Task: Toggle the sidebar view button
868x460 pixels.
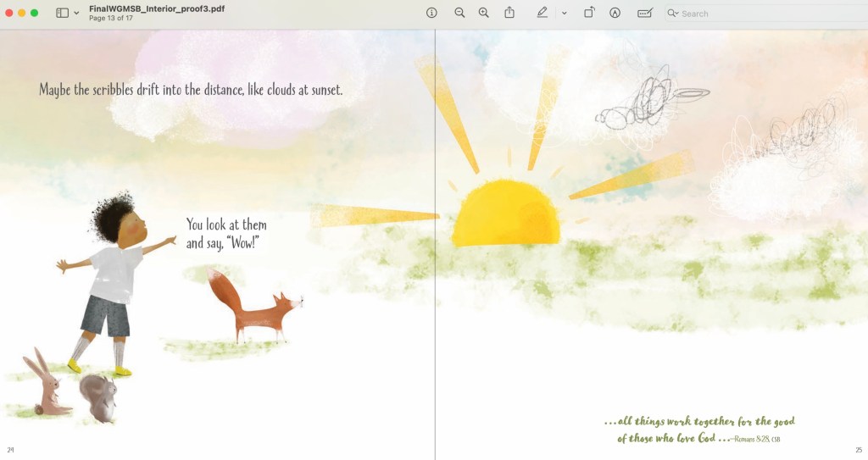Action: tap(62, 13)
